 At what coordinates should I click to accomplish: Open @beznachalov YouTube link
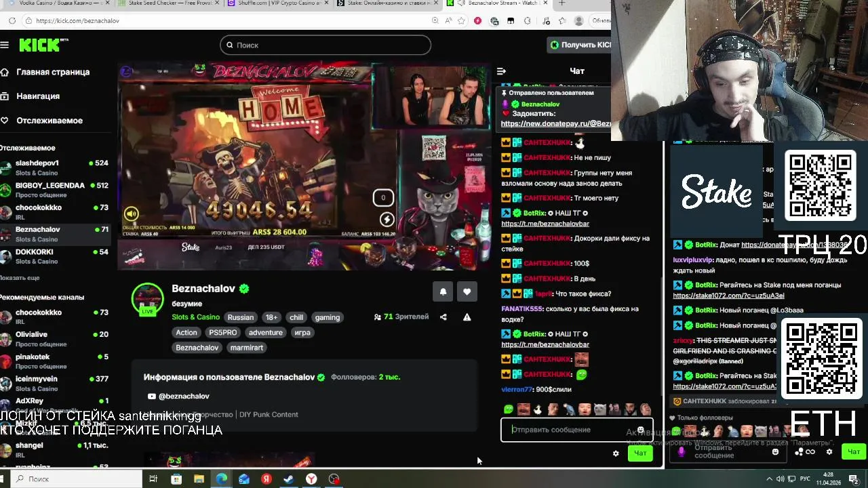coord(178,396)
